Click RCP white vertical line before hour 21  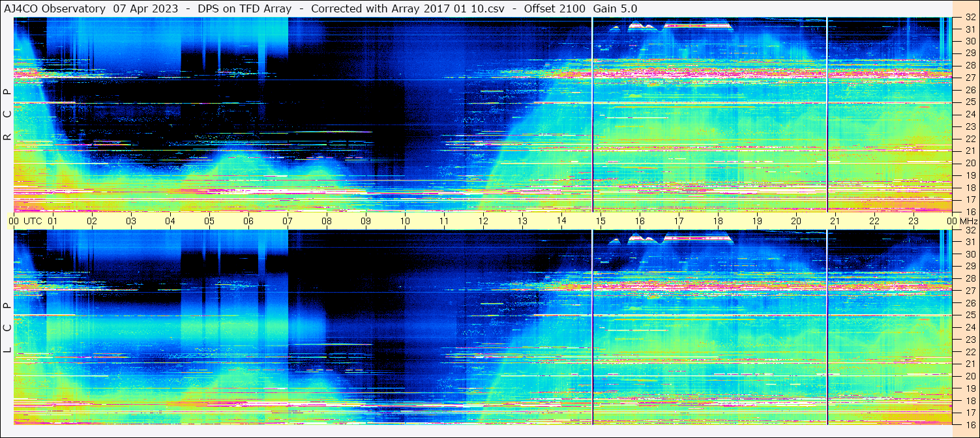pos(827,115)
